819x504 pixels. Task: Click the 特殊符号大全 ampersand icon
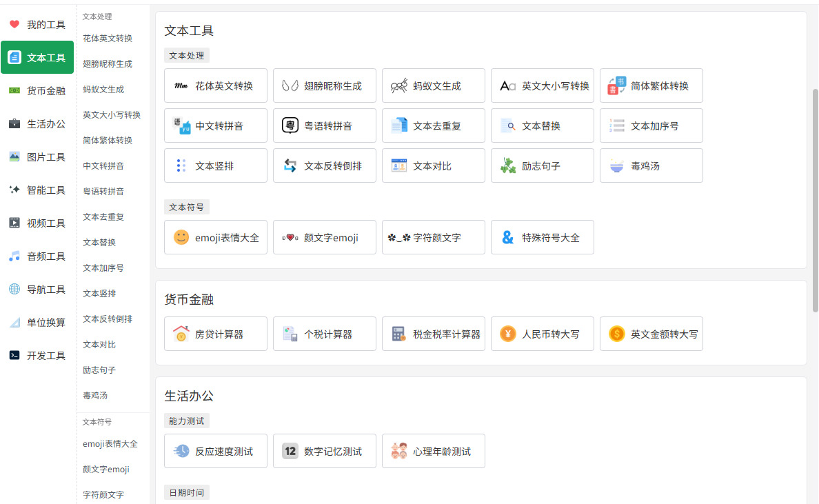point(508,238)
